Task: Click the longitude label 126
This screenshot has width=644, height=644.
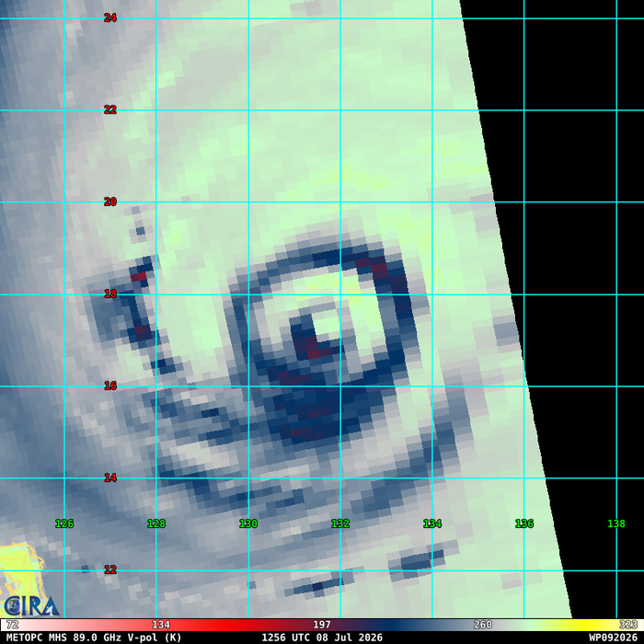Action: 64,523
